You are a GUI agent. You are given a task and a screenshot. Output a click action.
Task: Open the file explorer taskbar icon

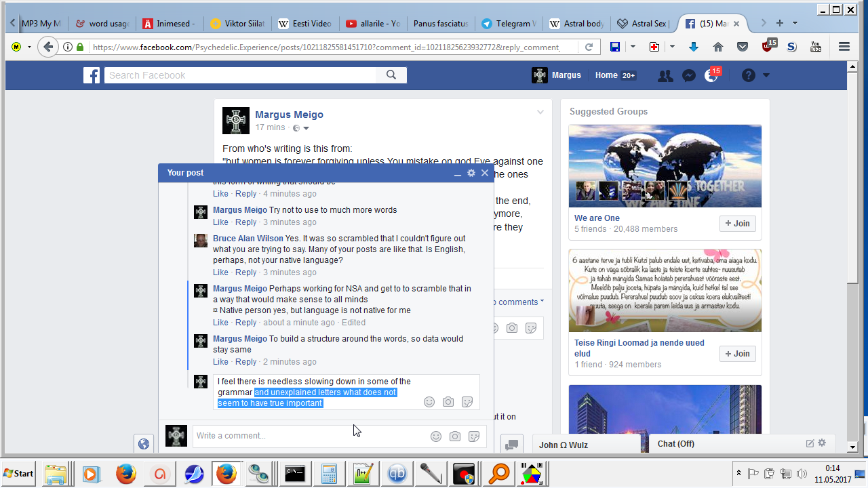click(x=56, y=473)
